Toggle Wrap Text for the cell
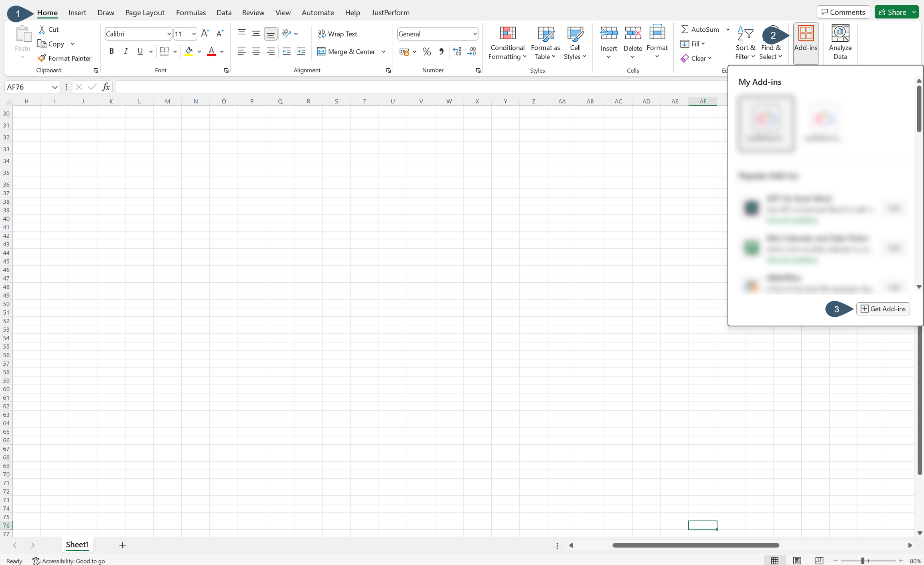Screen dimensions: 924x565 [x=337, y=34]
